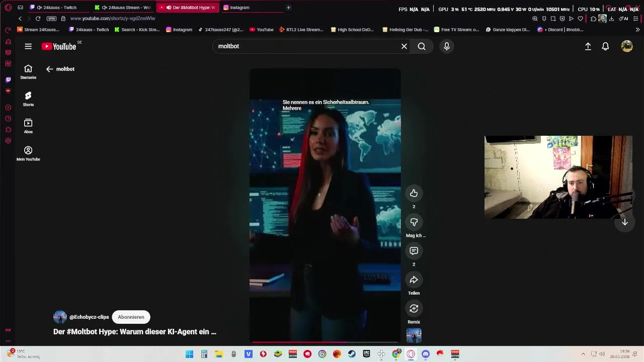This screenshot has height=362, width=644.
Task: Open the browser zoom/find icon
Action: [x=535, y=19]
